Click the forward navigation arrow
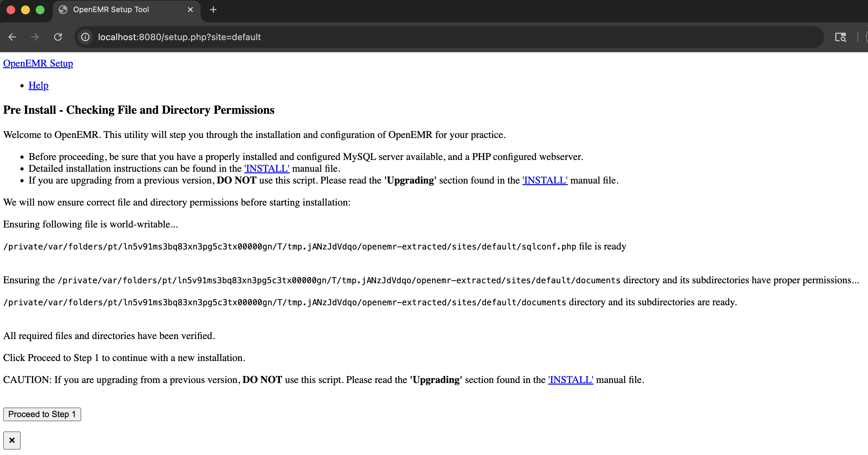Viewport: 868px width, 455px height. pyautogui.click(x=35, y=37)
